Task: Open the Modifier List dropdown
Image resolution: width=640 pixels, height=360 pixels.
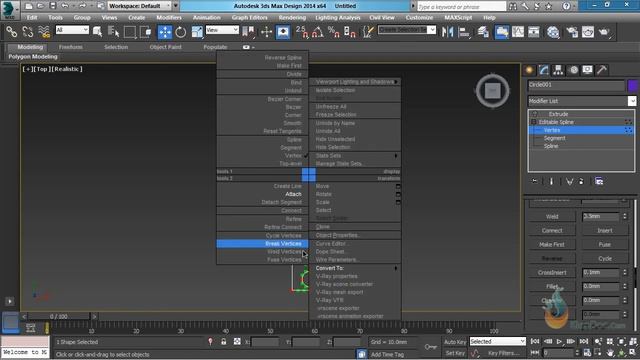Action: tap(582, 101)
